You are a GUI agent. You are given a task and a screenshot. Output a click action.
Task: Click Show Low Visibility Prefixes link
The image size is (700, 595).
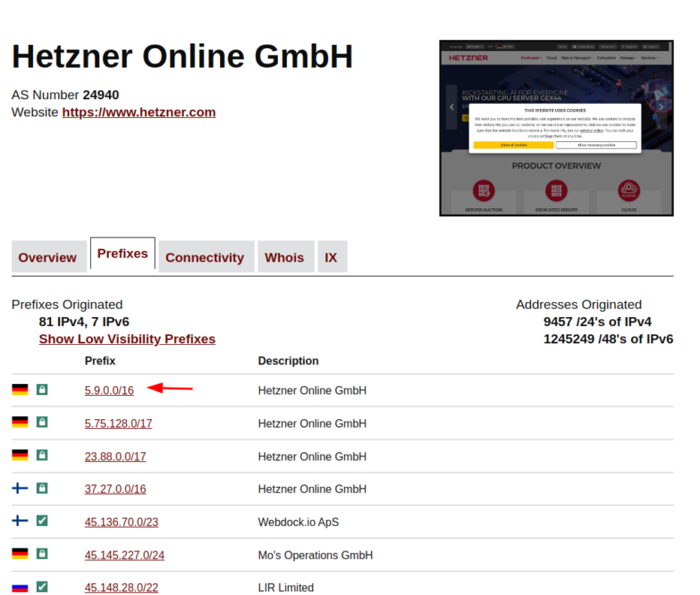(127, 339)
